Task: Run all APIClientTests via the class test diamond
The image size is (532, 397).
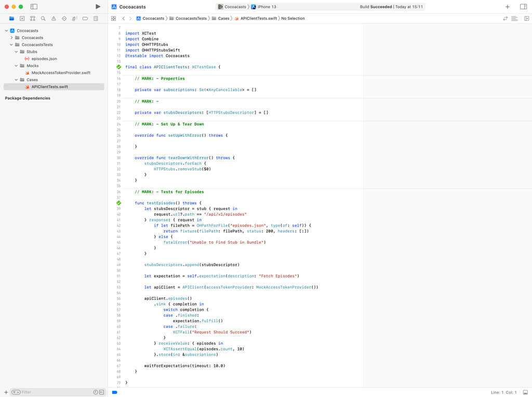Action: point(118,67)
